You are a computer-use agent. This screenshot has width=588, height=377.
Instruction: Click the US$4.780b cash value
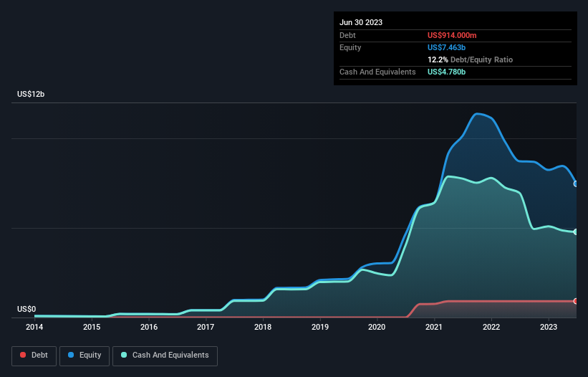click(x=446, y=72)
